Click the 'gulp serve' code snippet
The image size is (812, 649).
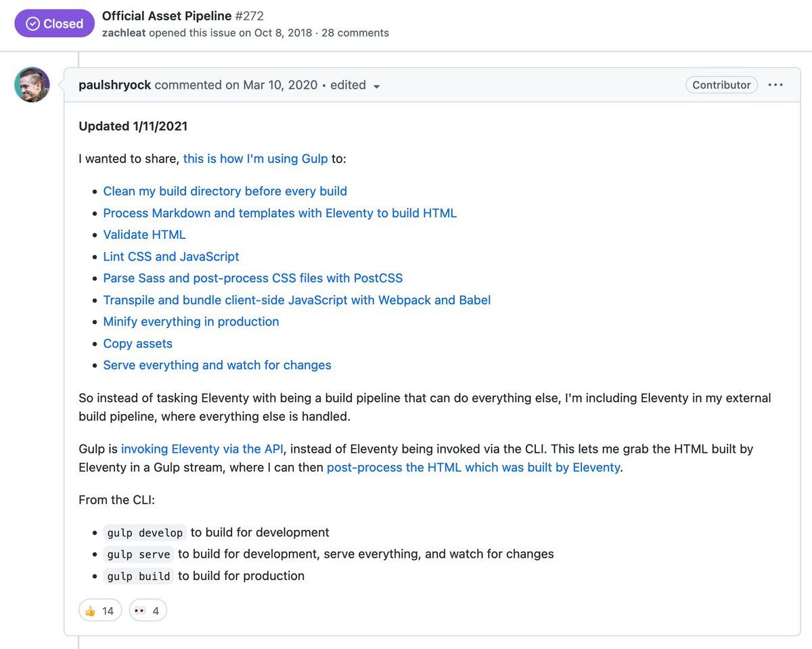click(x=139, y=554)
